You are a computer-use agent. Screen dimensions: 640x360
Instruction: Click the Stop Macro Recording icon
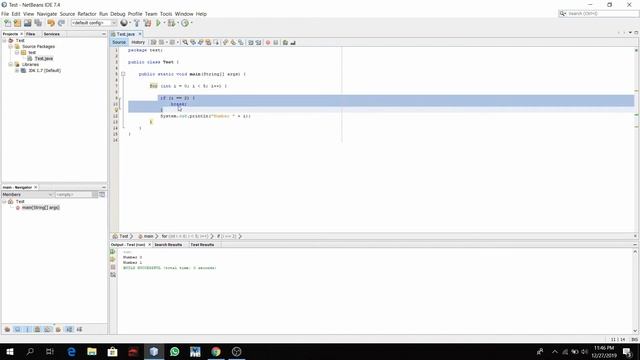pyautogui.click(x=276, y=42)
